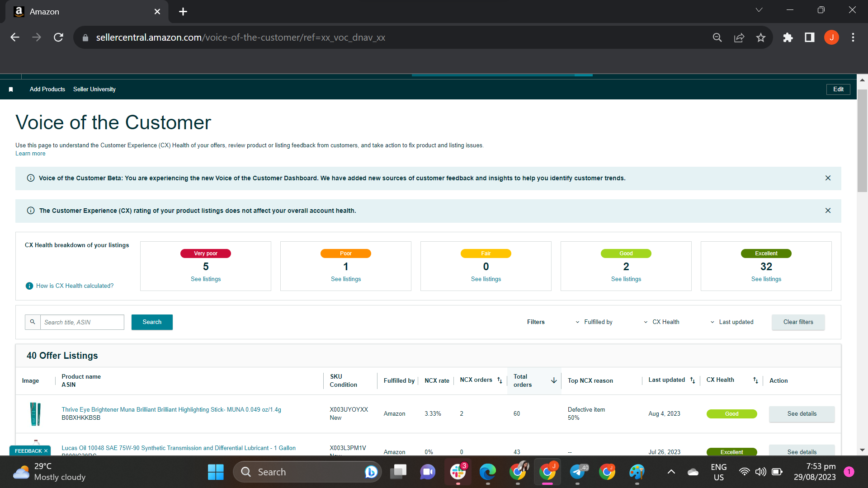Open the Paint app in the taskbar
The image size is (868, 488).
pos(637,472)
